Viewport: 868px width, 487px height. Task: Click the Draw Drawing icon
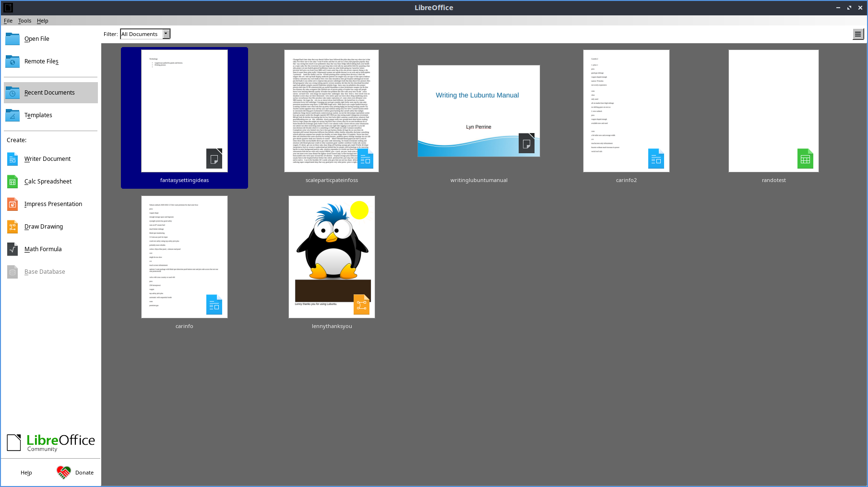point(12,227)
